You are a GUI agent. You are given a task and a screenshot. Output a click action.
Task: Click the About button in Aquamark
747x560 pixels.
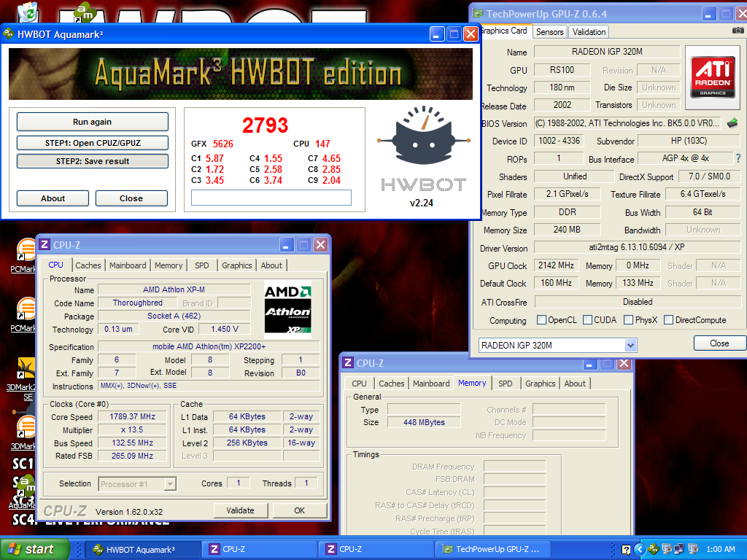click(53, 198)
